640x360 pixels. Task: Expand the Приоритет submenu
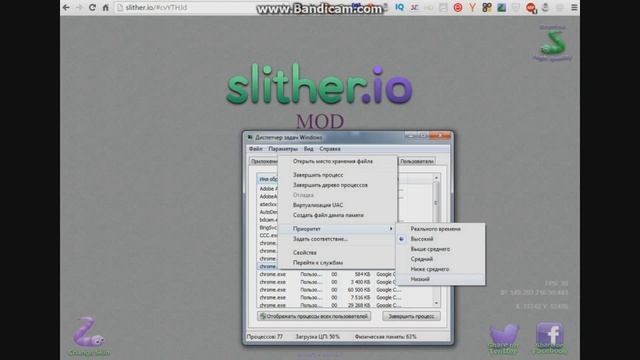337,229
